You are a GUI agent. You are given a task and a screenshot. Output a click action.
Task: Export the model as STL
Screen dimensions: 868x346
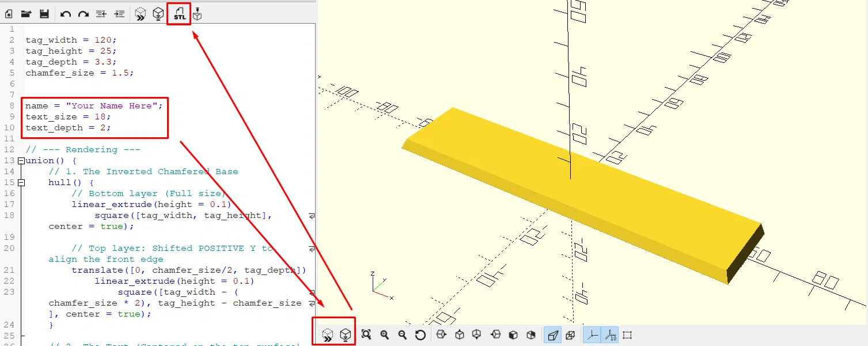pos(180,14)
